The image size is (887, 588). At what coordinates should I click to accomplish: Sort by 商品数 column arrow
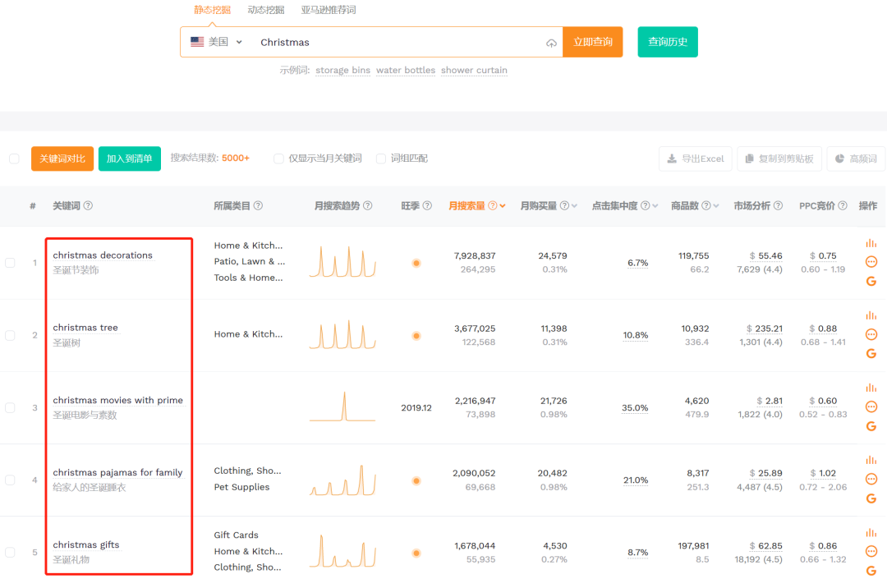[x=716, y=206]
